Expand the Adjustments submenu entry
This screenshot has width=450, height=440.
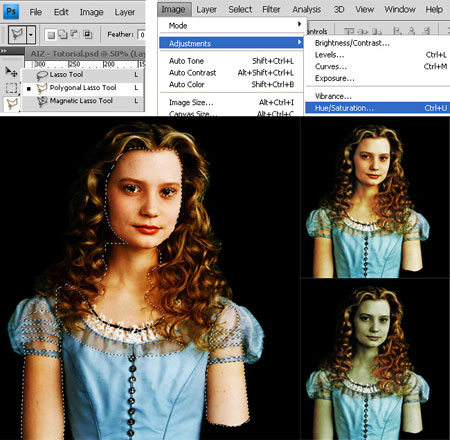(231, 43)
